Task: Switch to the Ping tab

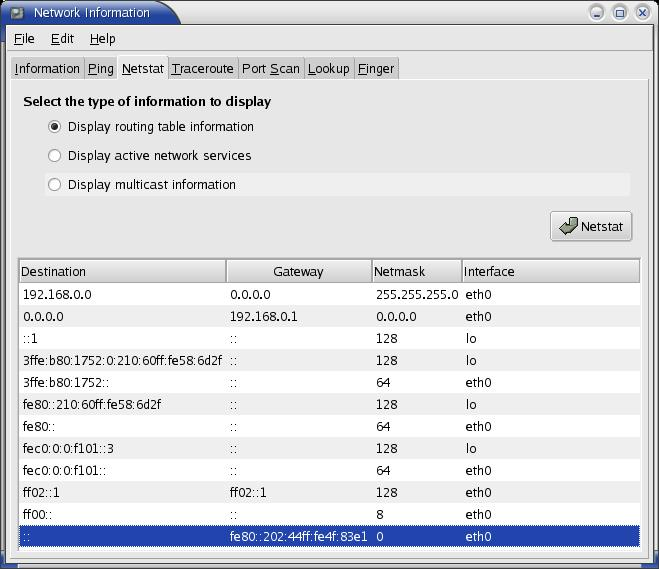Action: [101, 68]
